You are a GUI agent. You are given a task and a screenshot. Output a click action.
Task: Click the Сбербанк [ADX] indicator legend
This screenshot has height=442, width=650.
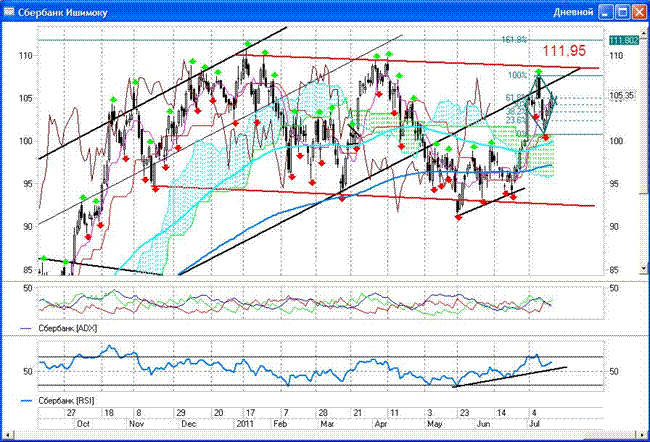click(x=59, y=328)
